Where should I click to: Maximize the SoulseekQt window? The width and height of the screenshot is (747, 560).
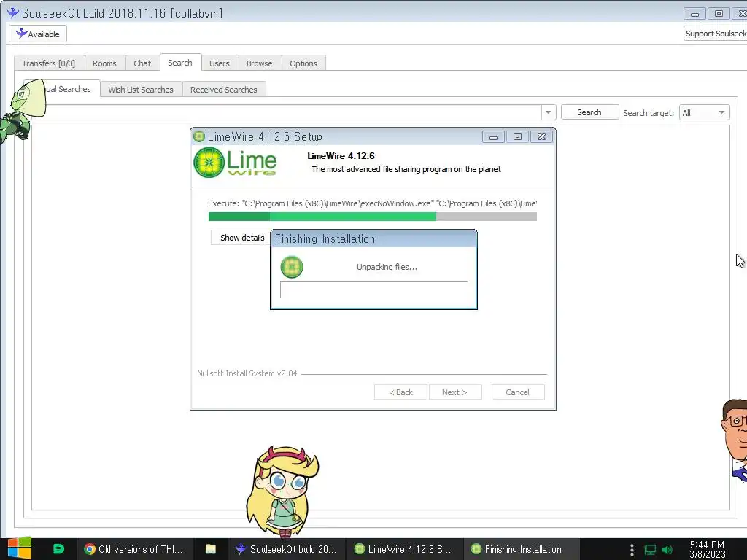tap(719, 14)
